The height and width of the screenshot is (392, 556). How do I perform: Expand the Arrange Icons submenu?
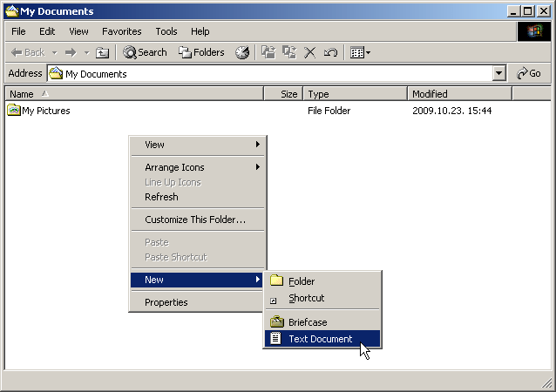click(198, 167)
